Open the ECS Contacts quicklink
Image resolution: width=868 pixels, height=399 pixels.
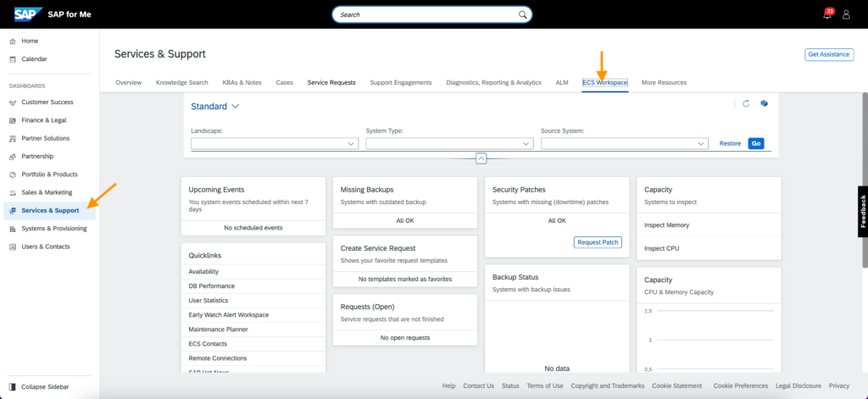(x=207, y=344)
